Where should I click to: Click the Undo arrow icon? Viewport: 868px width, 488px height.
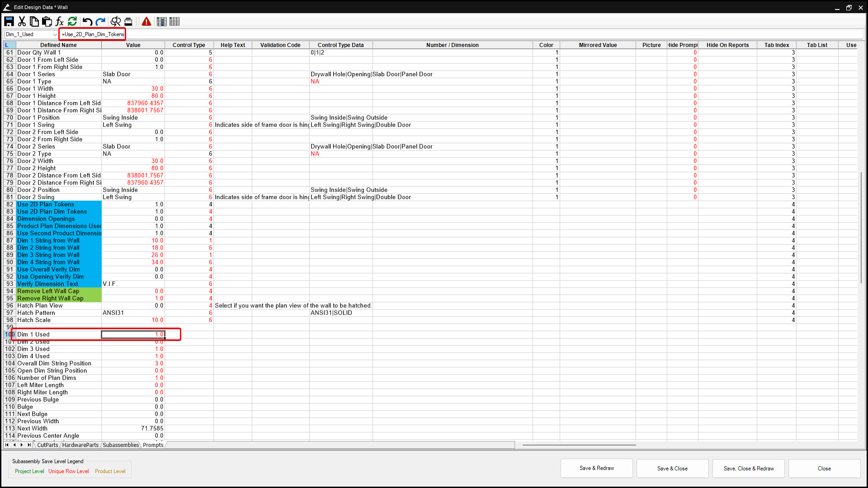87,21
